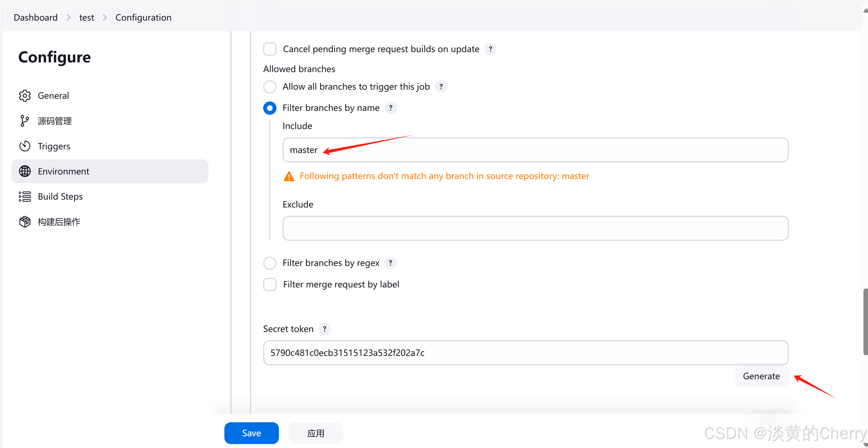This screenshot has width=868, height=448.
Task: Click the Generate secret token button
Action: click(761, 376)
